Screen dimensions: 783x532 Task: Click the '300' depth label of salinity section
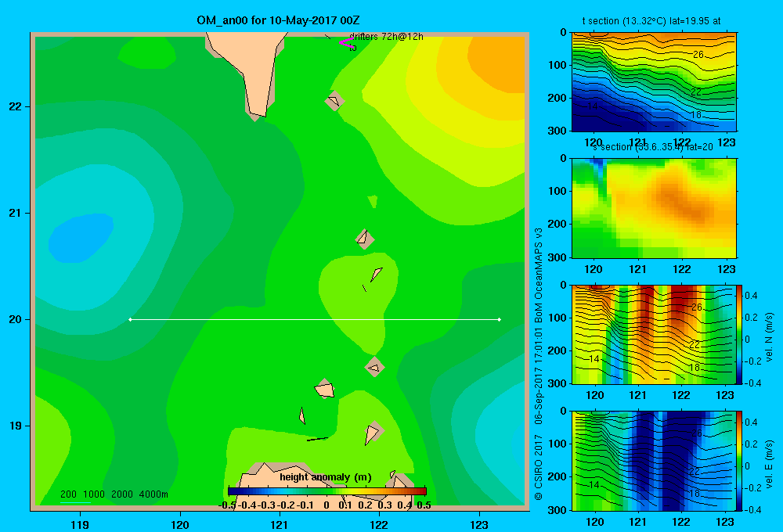(557, 257)
